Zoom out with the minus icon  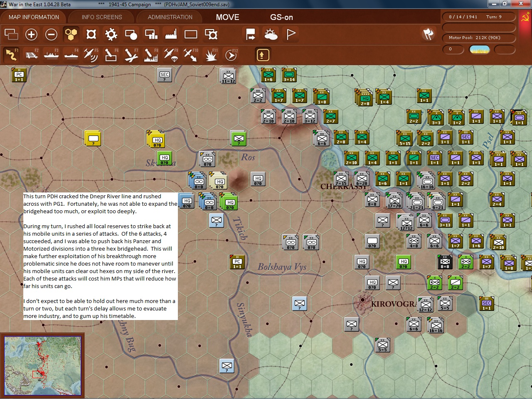click(x=51, y=34)
